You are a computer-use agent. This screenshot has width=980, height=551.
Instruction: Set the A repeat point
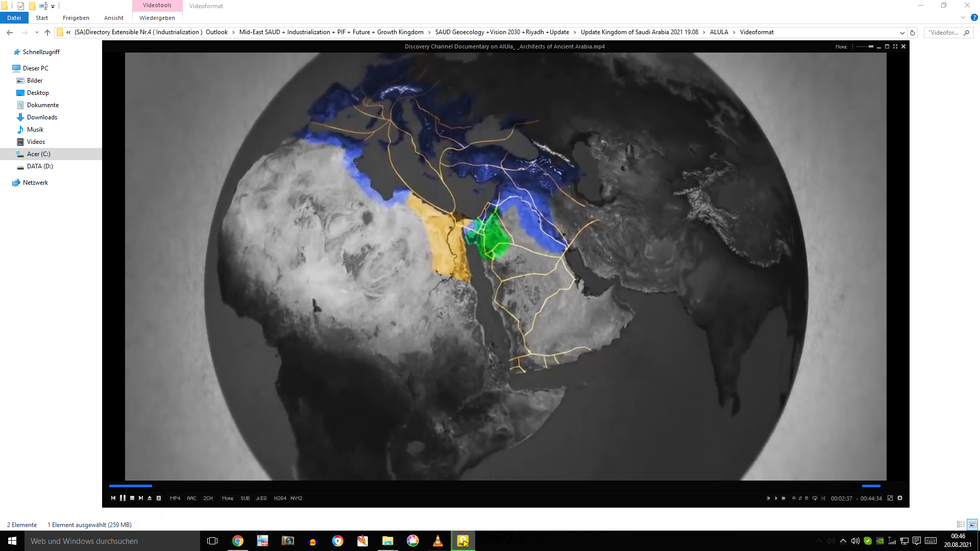[794, 498]
